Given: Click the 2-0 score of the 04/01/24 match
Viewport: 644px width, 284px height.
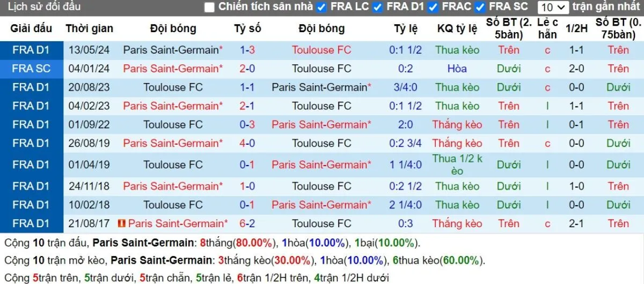Looking at the screenshot, I should point(247,69).
